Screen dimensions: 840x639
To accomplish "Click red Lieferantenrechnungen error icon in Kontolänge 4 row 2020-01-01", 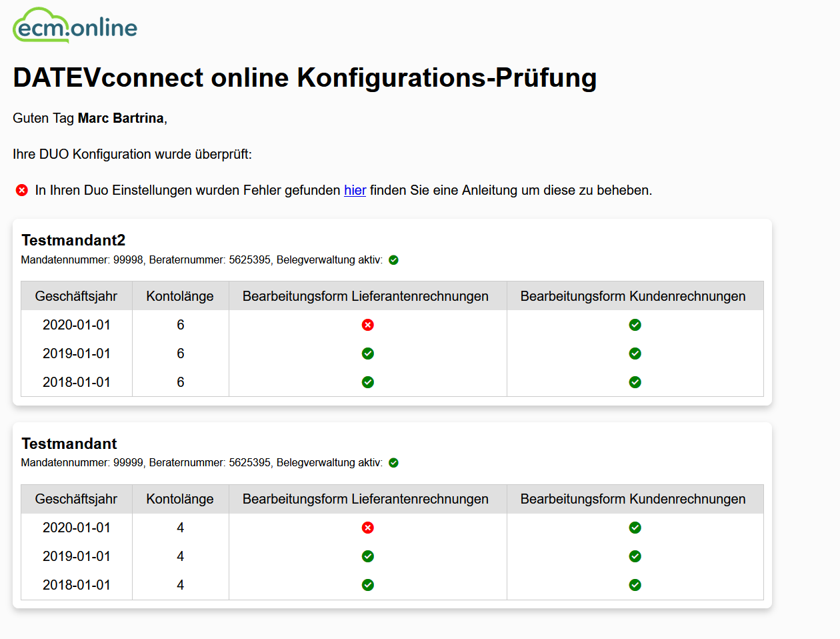I will (368, 528).
